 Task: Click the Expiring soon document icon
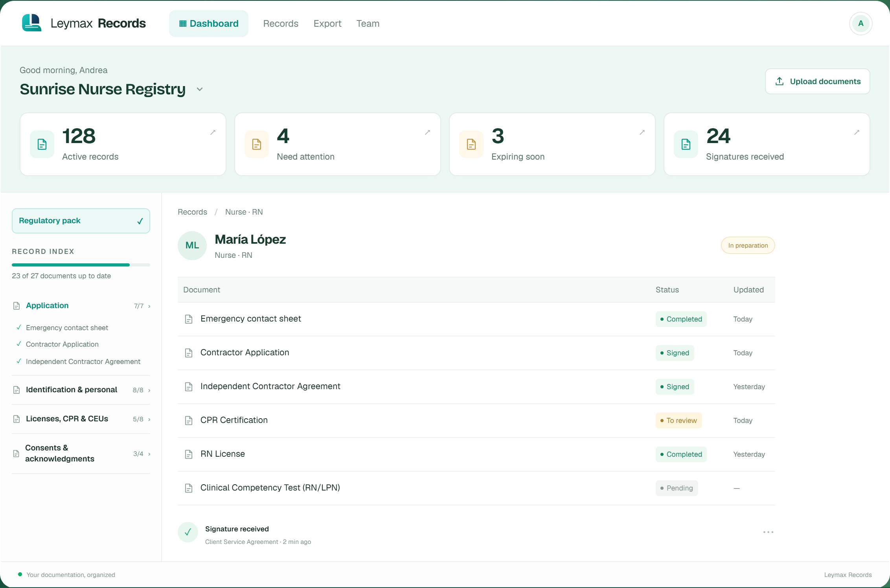tap(471, 144)
